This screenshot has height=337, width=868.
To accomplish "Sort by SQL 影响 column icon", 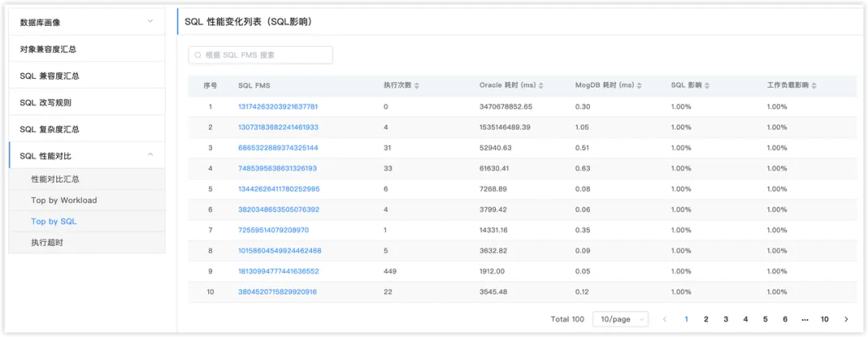I will [708, 85].
